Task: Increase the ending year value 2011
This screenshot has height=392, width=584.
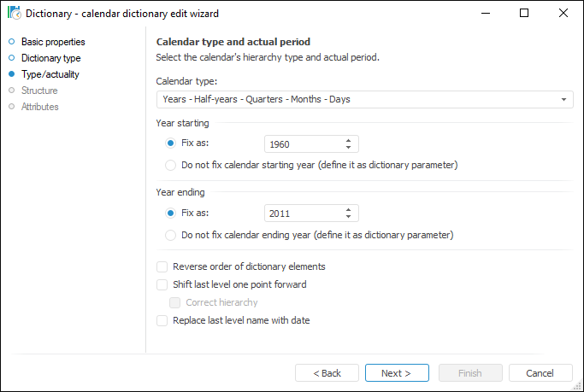Action: pyautogui.click(x=348, y=209)
